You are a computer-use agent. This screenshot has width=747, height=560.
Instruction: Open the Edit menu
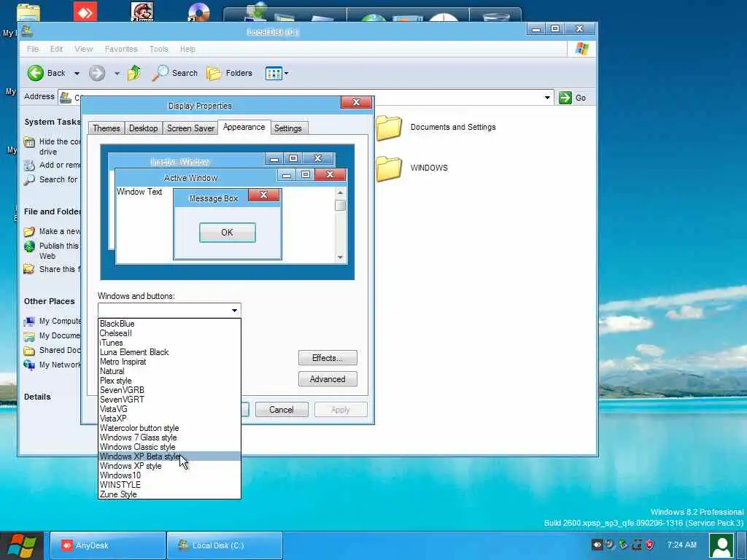coord(56,49)
